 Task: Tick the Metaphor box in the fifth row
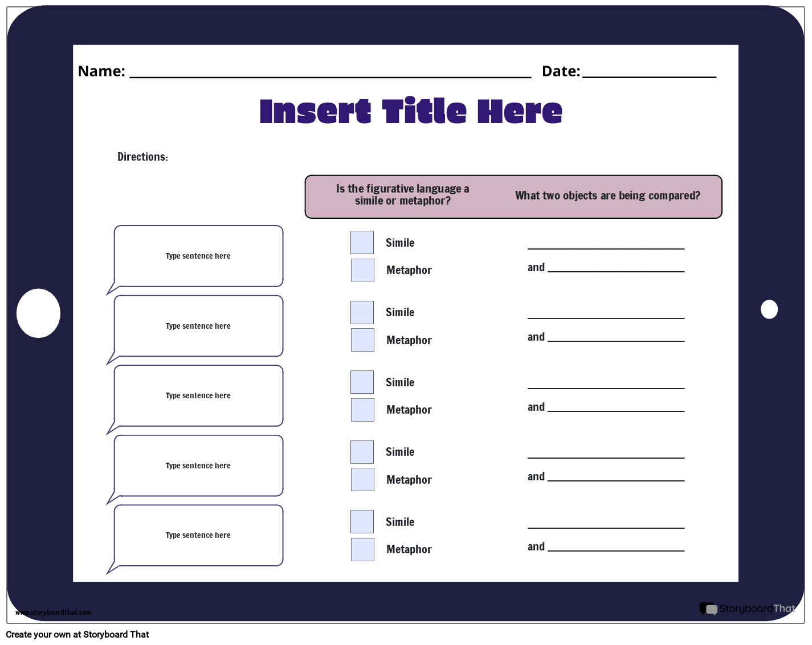[362, 549]
